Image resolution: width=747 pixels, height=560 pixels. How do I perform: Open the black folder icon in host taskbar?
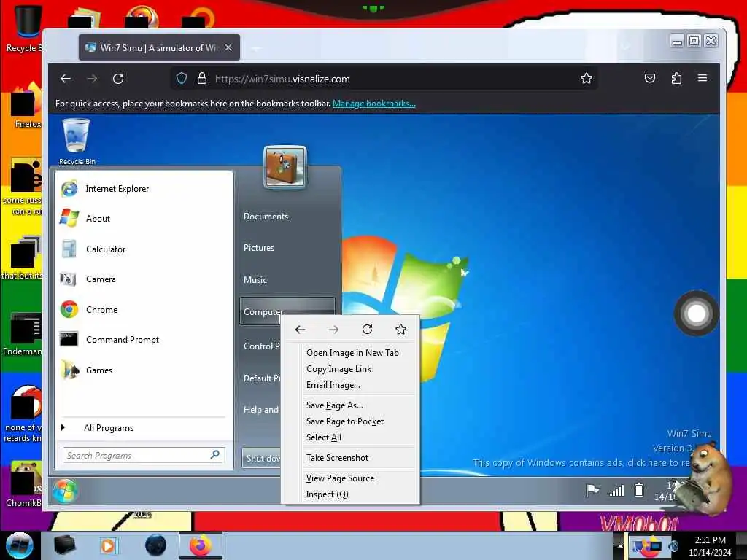[64, 545]
